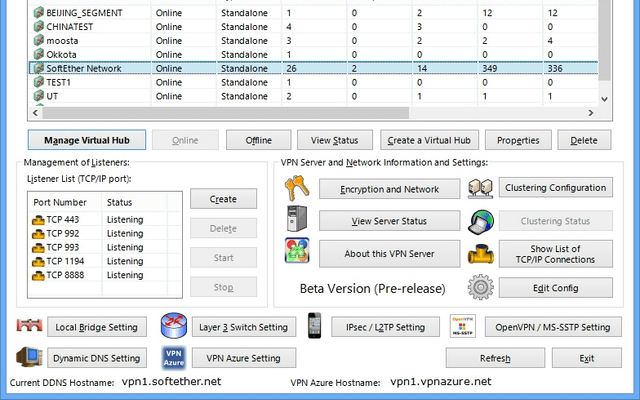Show List of TCP/IP Connections
The image size is (640, 400).
pyautogui.click(x=556, y=253)
